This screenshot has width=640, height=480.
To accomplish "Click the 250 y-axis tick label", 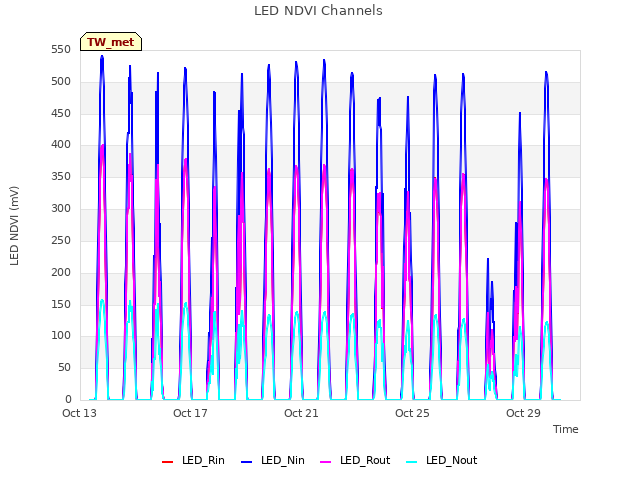I will point(61,240).
